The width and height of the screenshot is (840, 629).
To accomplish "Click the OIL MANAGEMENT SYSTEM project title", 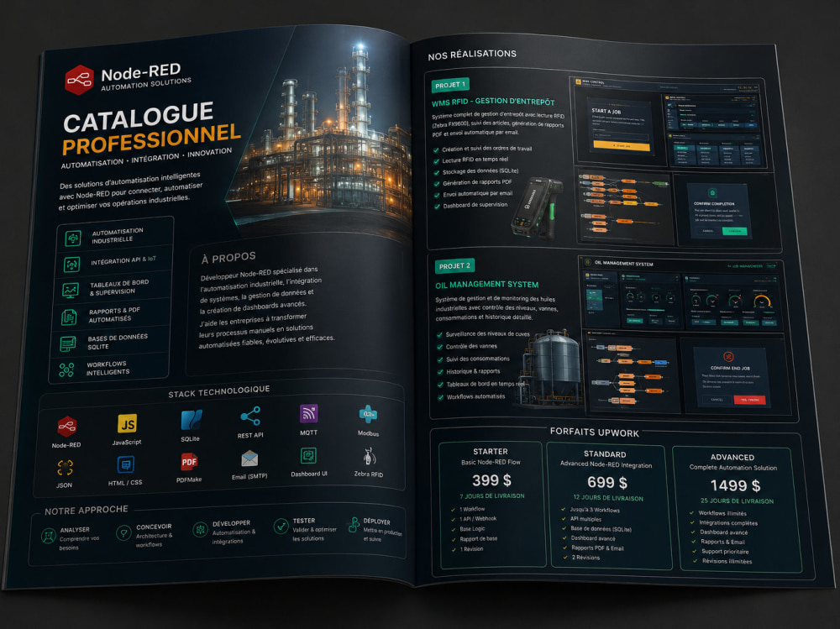I will (487, 285).
